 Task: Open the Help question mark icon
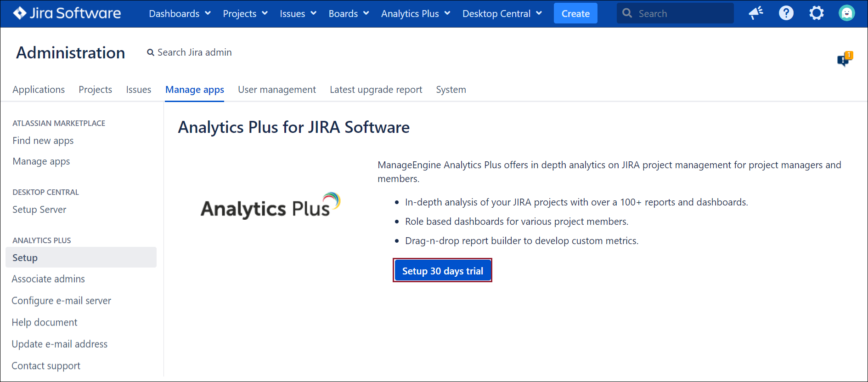point(786,13)
